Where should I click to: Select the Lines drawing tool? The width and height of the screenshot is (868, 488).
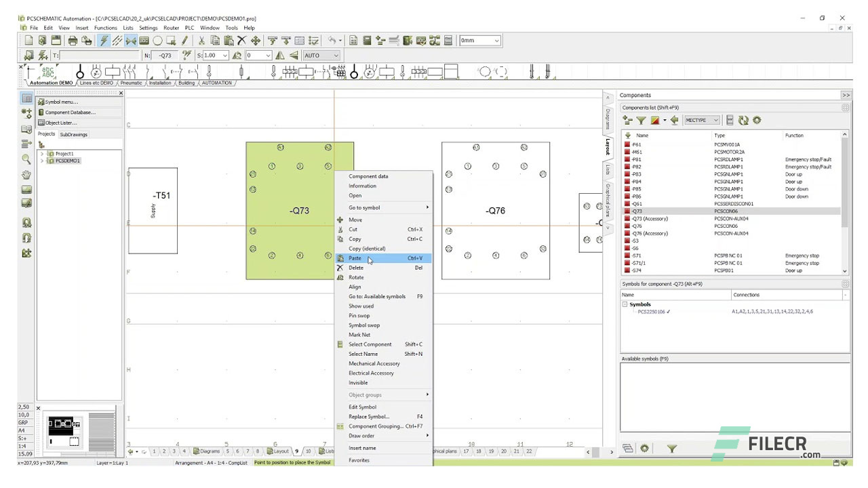coord(117,41)
